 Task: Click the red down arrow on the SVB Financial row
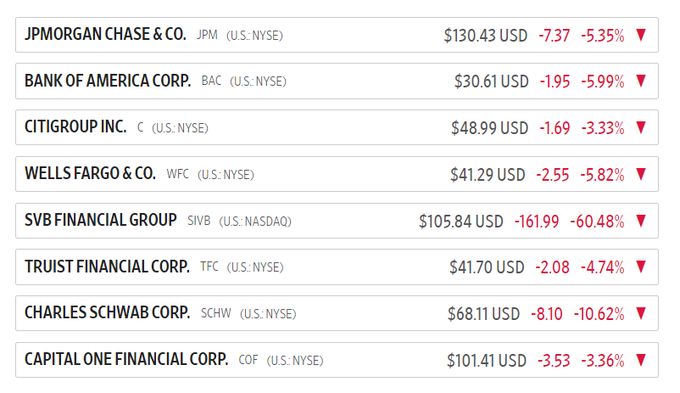[x=641, y=221]
